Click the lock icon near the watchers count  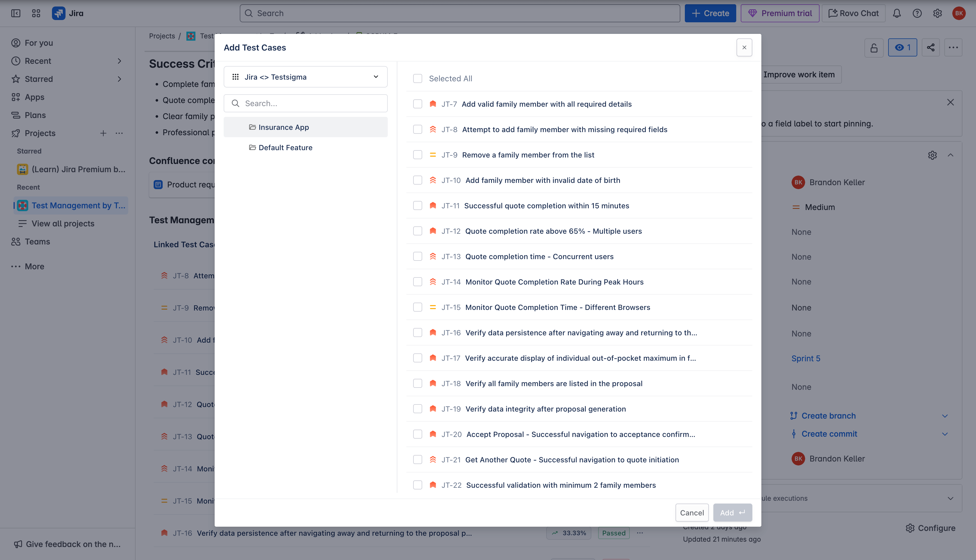pyautogui.click(x=874, y=47)
